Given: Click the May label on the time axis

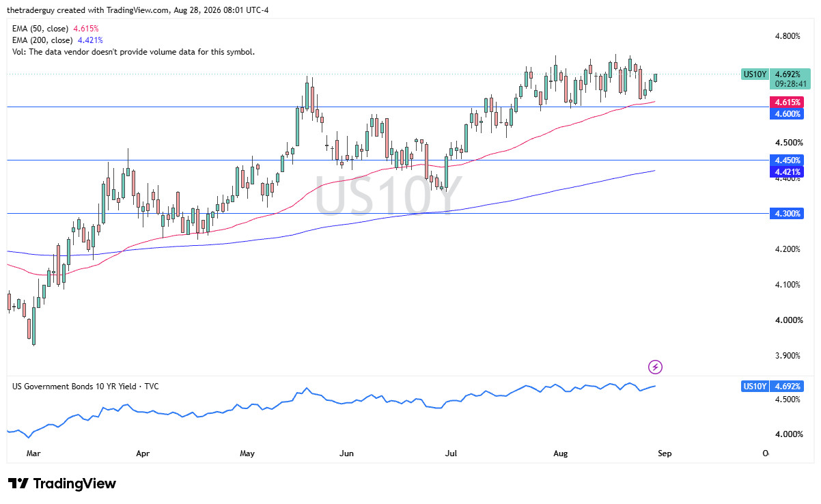Looking at the screenshot, I should click(x=247, y=453).
